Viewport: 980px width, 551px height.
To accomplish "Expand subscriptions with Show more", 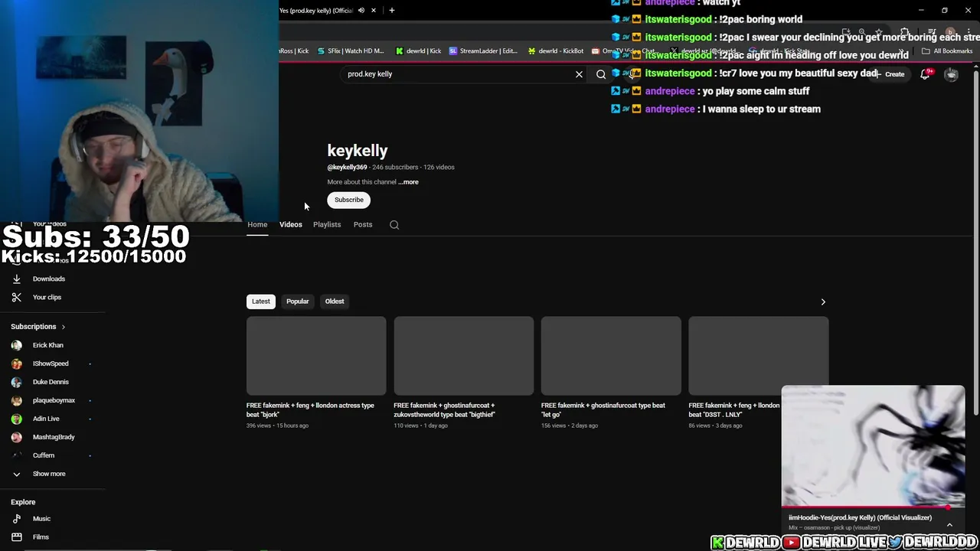I will point(49,474).
